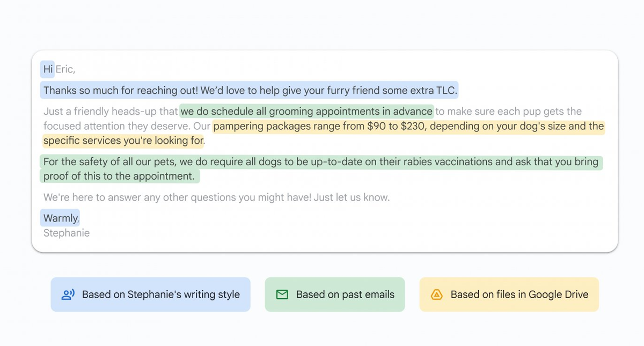The height and width of the screenshot is (346, 644).
Task: Click the blue highlighted "Hi" greeting
Action: tap(48, 69)
